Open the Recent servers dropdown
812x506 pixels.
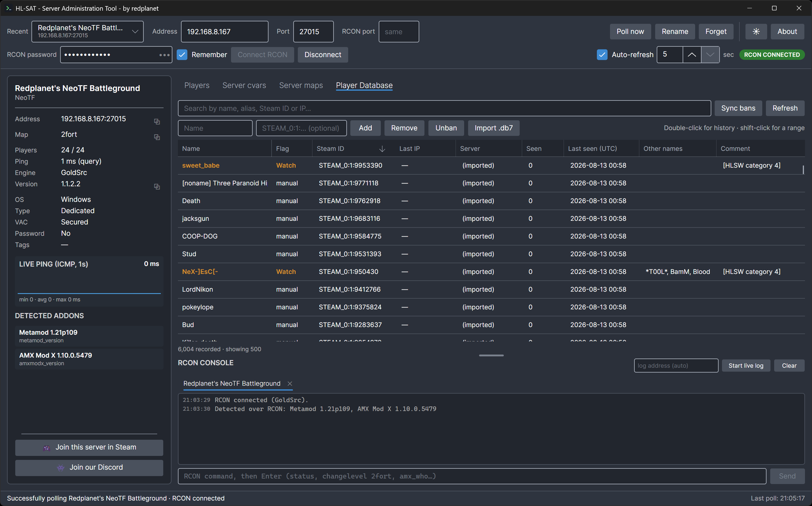88,31
